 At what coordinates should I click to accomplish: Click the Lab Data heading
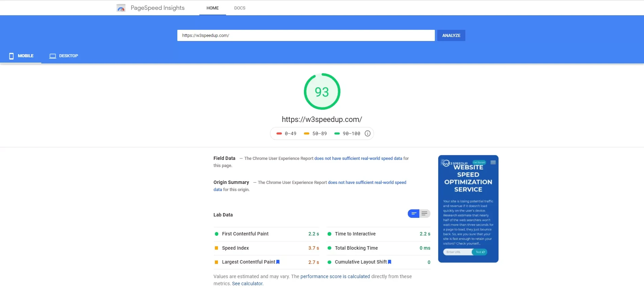(x=223, y=215)
